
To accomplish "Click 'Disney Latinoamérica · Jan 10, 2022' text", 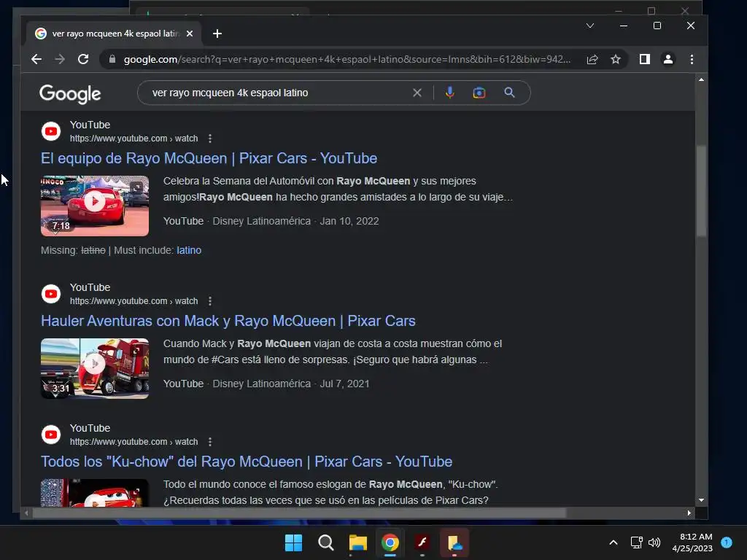I will coord(295,222).
